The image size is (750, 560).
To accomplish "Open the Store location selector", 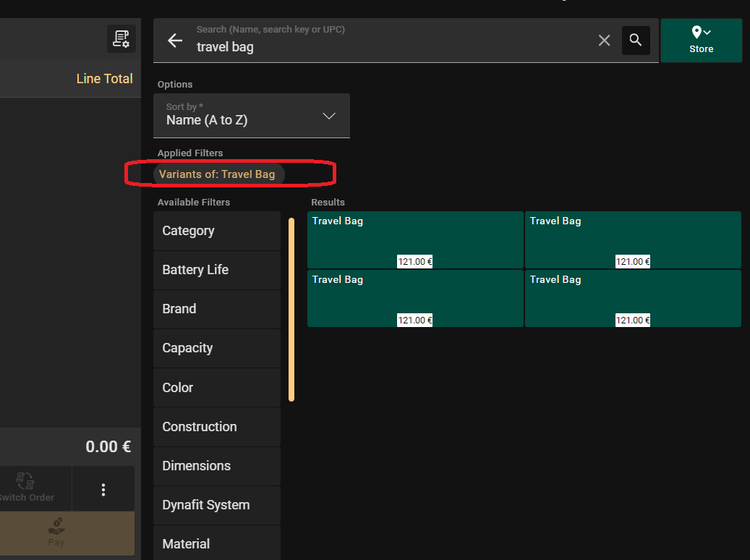I will pos(701,41).
